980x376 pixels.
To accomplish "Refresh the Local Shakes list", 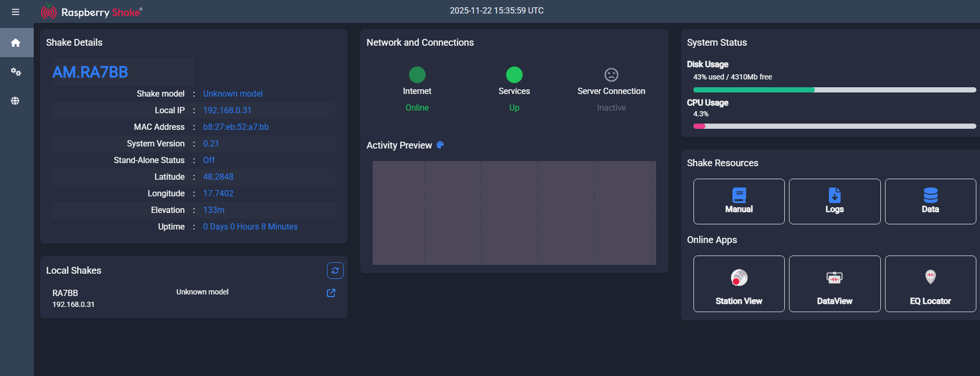I will 335,271.
